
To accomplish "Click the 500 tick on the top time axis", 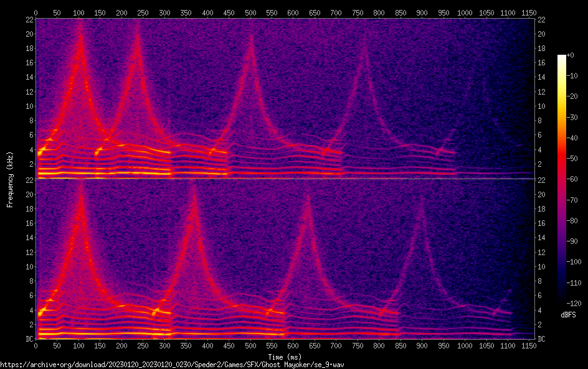I will coord(250,12).
